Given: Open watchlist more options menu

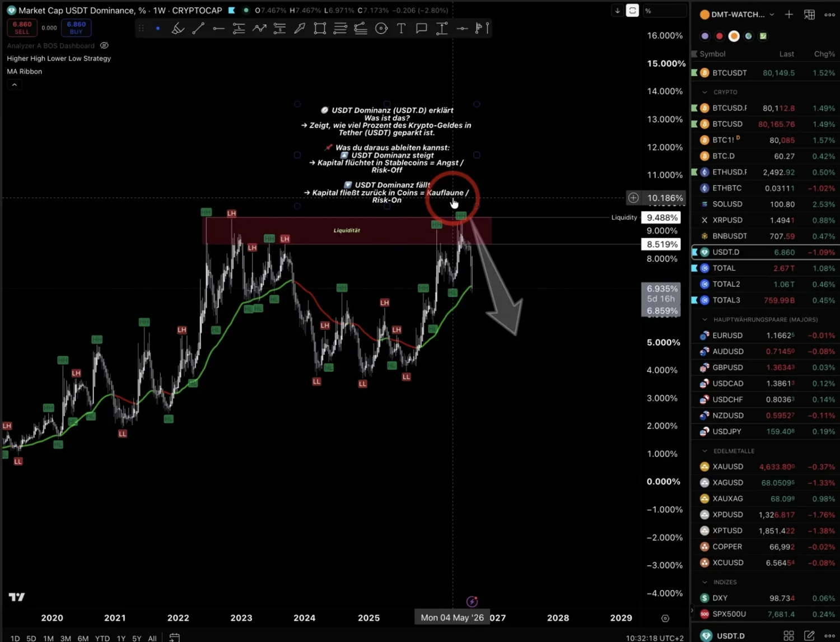Looking at the screenshot, I should tap(830, 15).
